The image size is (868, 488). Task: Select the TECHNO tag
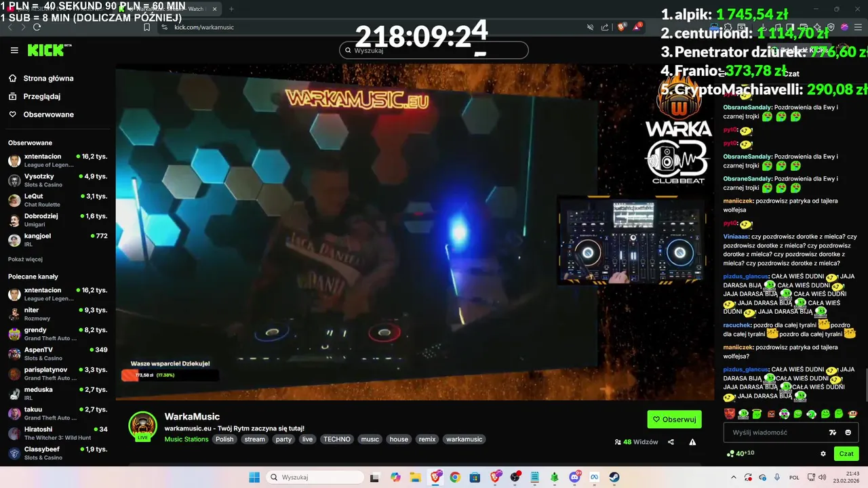point(337,439)
